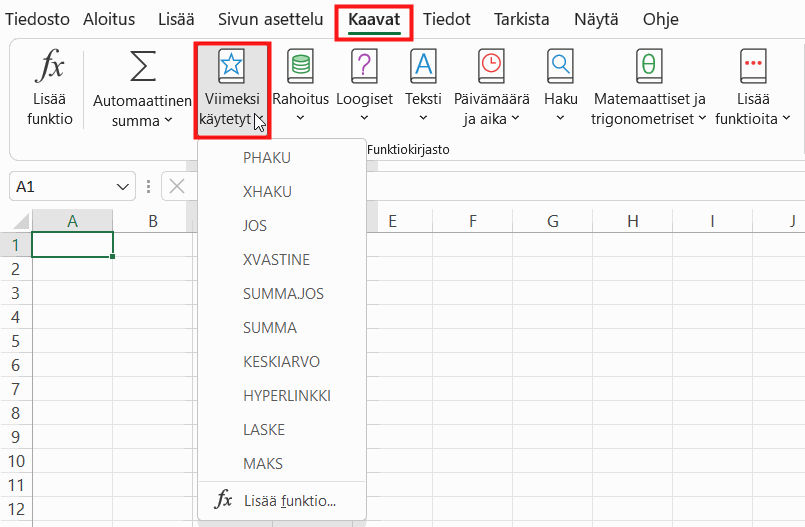
Task: Expand the Rahoitus chevron
Action: [x=300, y=118]
